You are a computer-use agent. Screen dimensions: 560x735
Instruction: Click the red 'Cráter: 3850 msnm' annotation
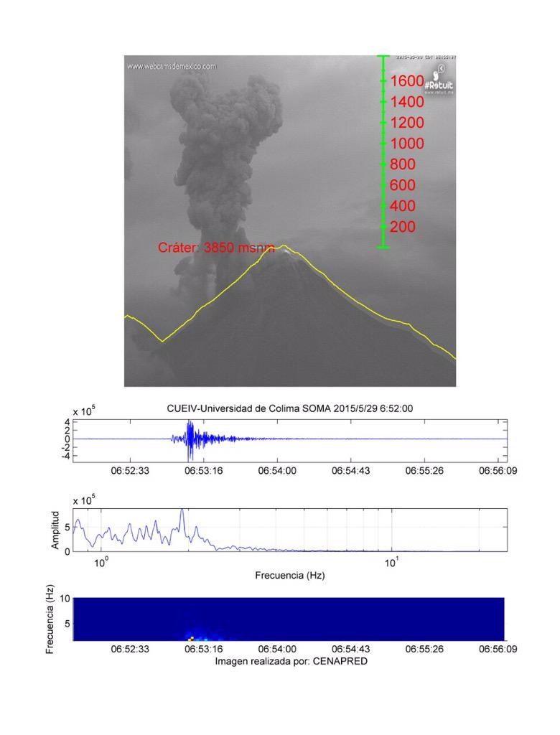(x=216, y=248)
